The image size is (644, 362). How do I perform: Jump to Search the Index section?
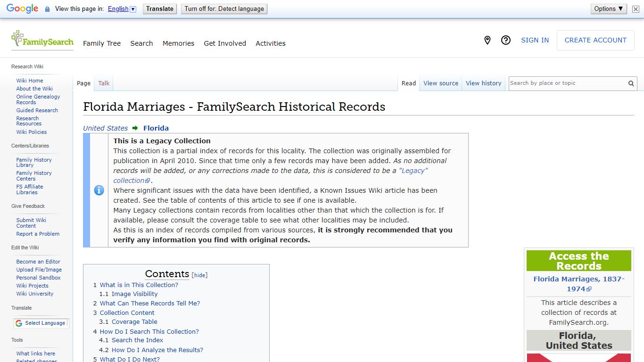pos(137,340)
